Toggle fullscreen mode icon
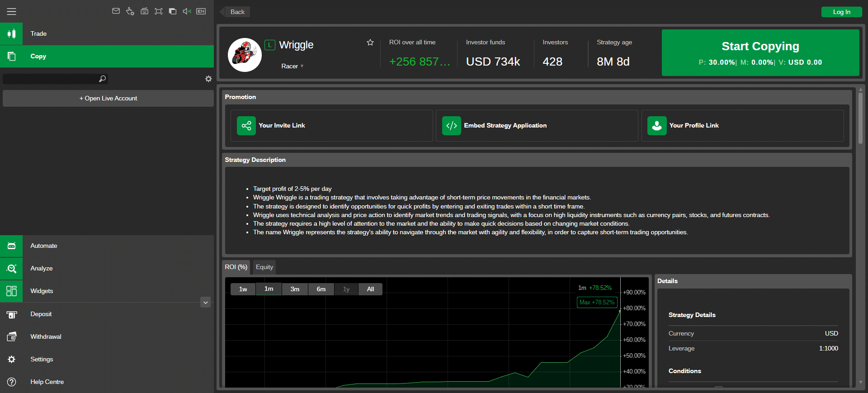 tap(159, 11)
